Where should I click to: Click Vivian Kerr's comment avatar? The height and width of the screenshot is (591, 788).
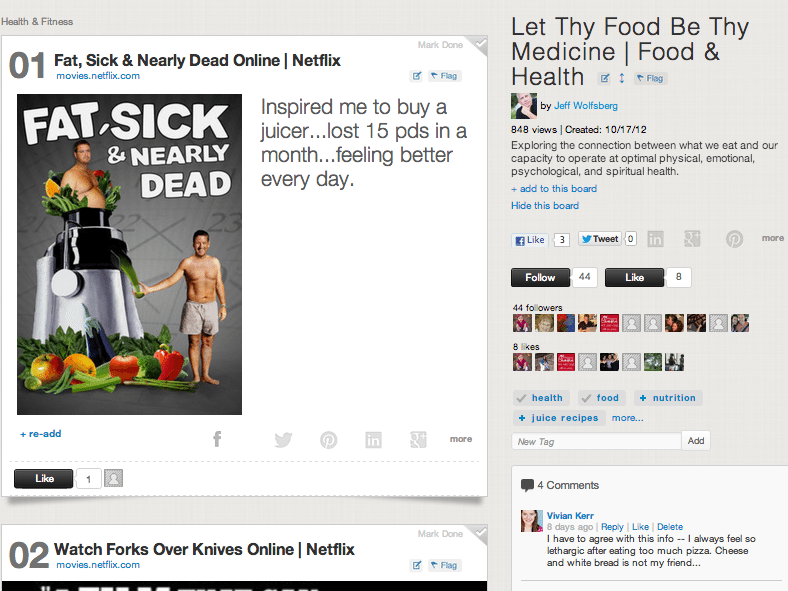coord(532,521)
